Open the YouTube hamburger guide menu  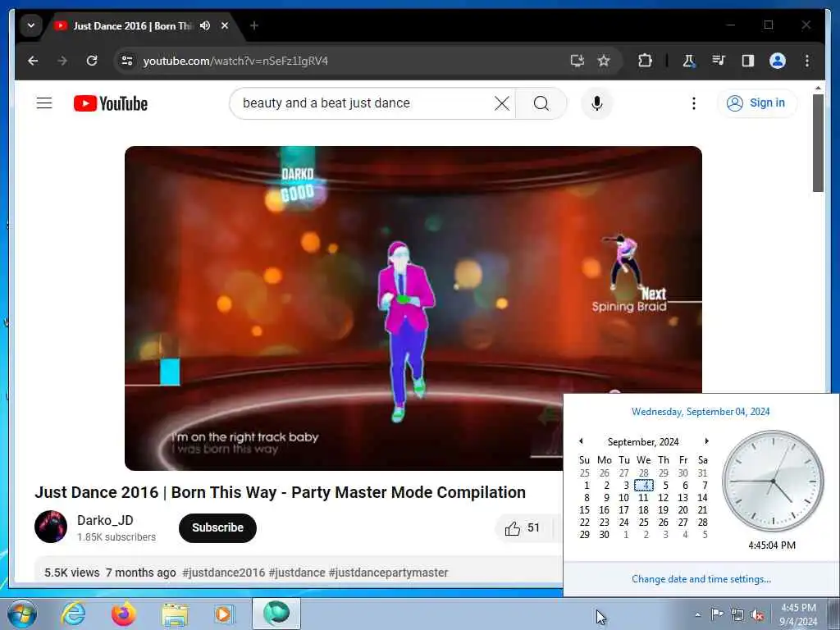pos(44,103)
